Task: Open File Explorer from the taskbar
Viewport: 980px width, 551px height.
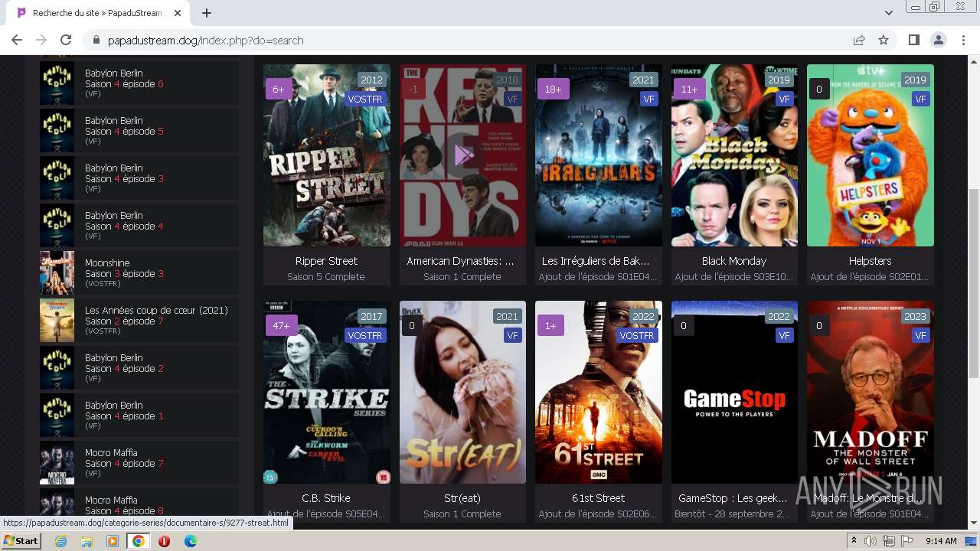Action: [x=87, y=541]
